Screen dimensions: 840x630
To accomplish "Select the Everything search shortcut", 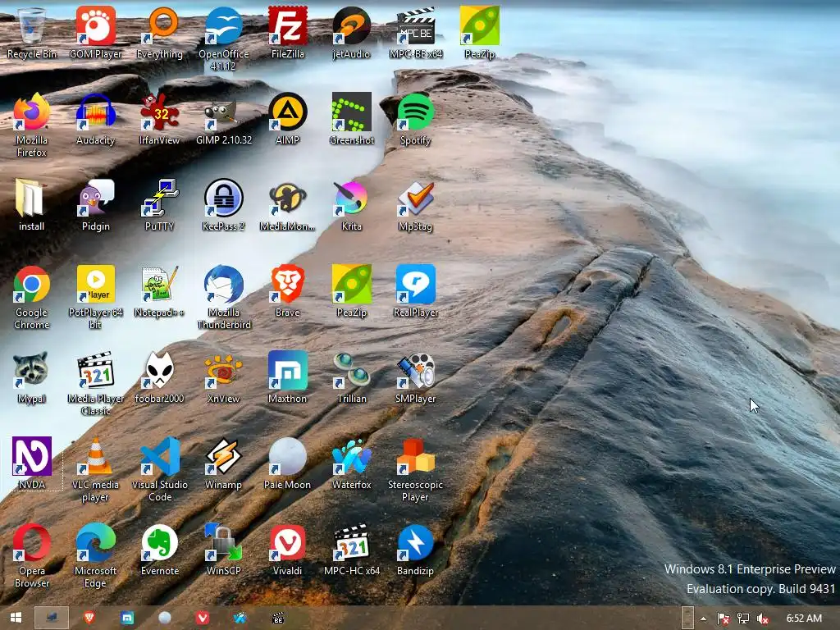I will (x=160, y=33).
